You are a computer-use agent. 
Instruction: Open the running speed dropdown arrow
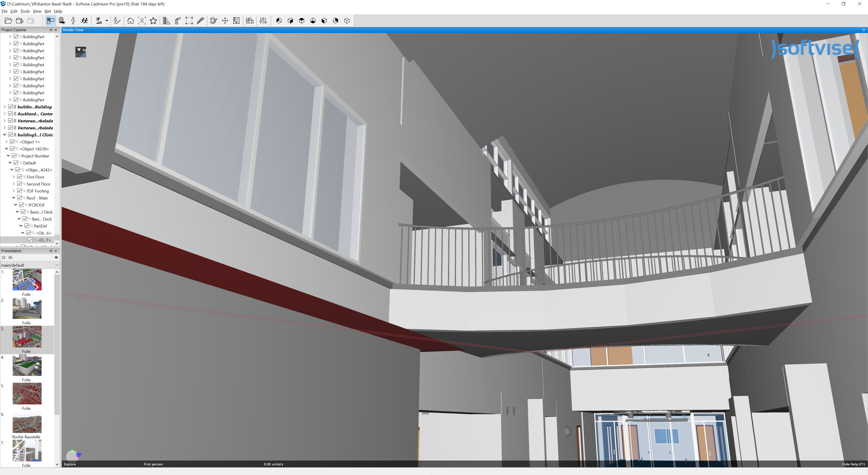pyautogui.click(x=107, y=21)
